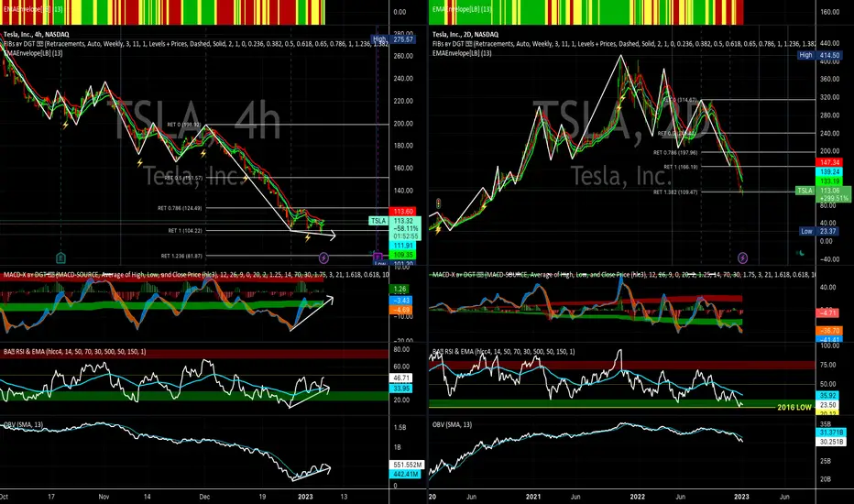
Task: Click the High 275.57 label on 4h chart
Action: [x=393, y=39]
